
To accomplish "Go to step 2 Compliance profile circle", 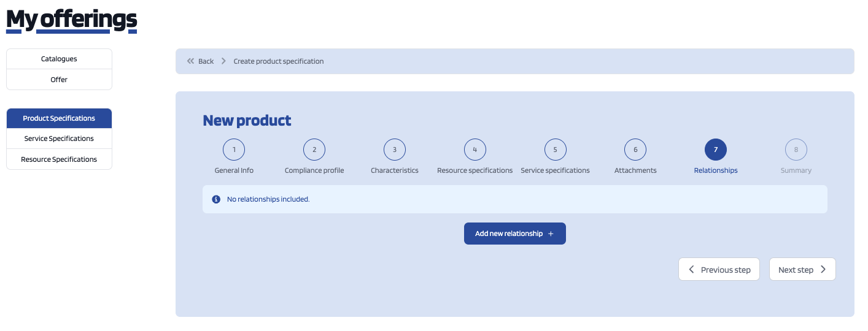I will click(x=314, y=150).
